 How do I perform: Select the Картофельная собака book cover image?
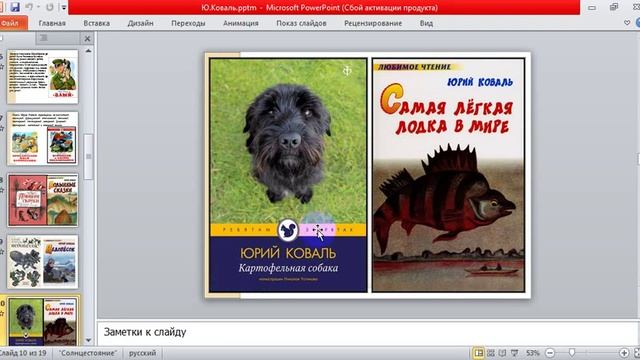[x=288, y=175]
